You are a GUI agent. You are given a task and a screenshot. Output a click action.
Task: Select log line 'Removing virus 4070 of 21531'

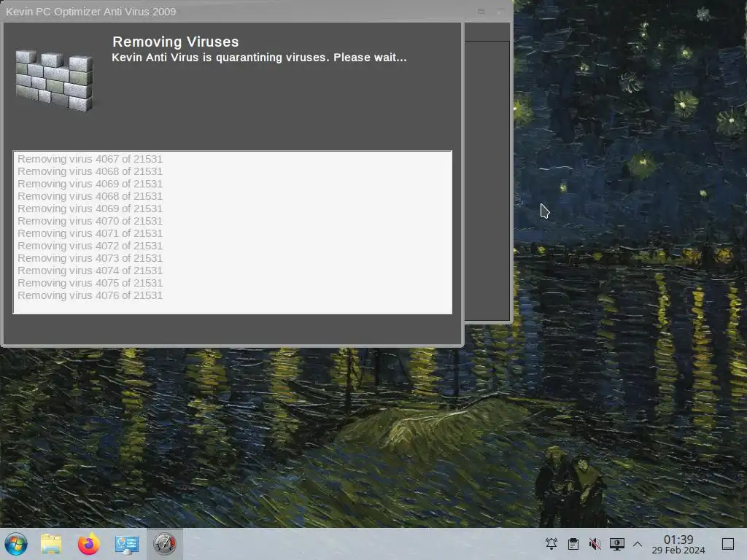90,221
